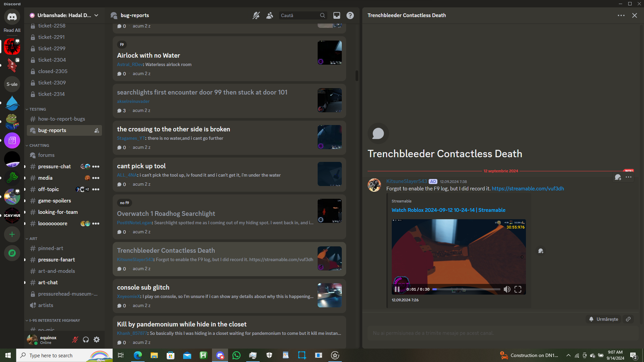Open the inbox icon
This screenshot has height=362, width=644.
(x=336, y=15)
